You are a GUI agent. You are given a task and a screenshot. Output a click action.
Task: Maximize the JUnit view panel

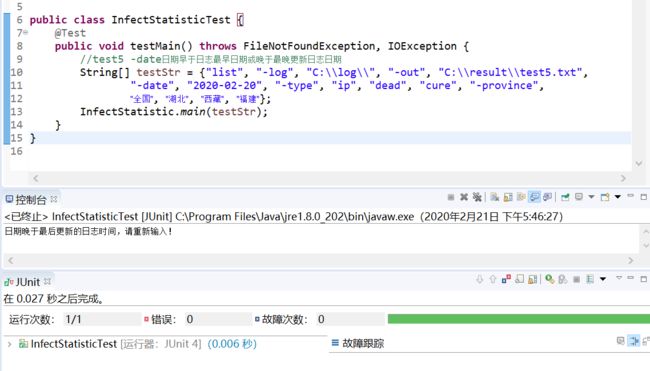(644, 279)
